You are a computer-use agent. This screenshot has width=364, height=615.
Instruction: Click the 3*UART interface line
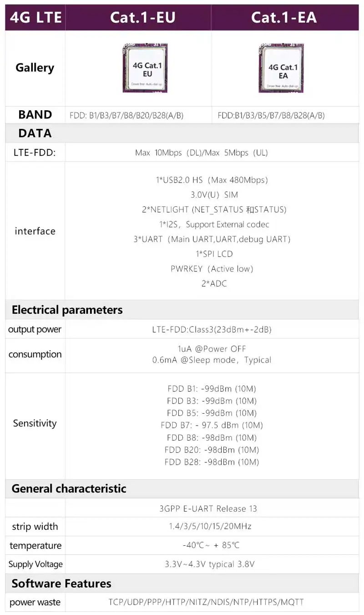point(212,239)
